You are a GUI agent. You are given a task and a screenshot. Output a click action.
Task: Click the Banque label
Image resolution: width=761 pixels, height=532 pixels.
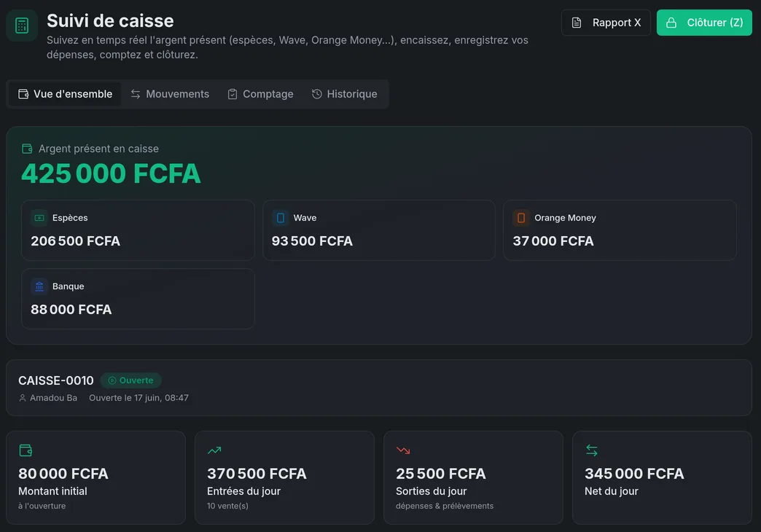click(68, 286)
